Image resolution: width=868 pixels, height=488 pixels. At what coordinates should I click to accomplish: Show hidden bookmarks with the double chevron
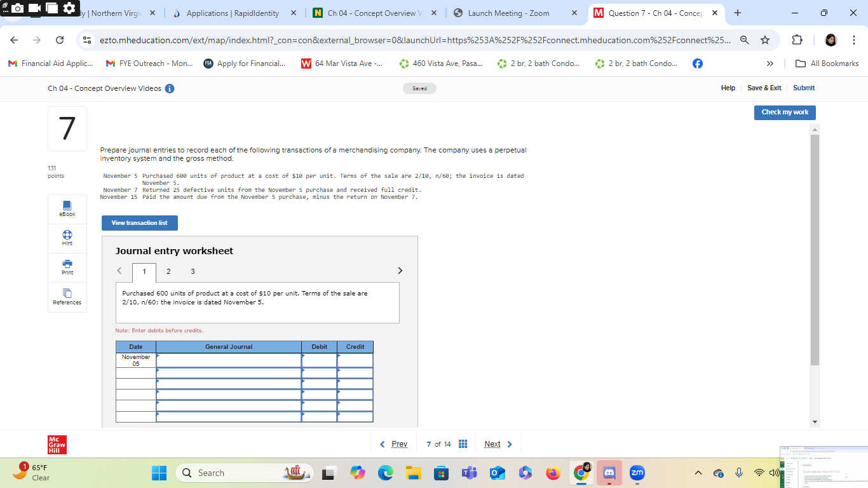tap(770, 64)
